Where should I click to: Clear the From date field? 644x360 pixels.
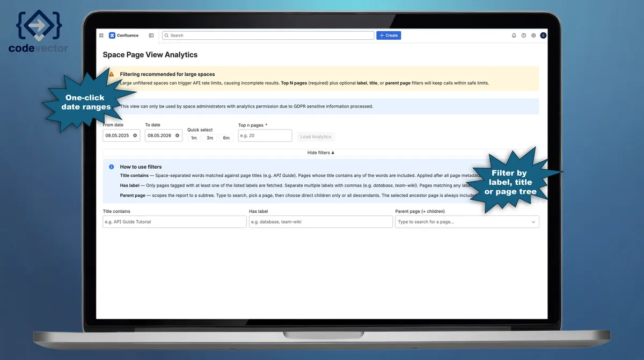click(x=135, y=135)
